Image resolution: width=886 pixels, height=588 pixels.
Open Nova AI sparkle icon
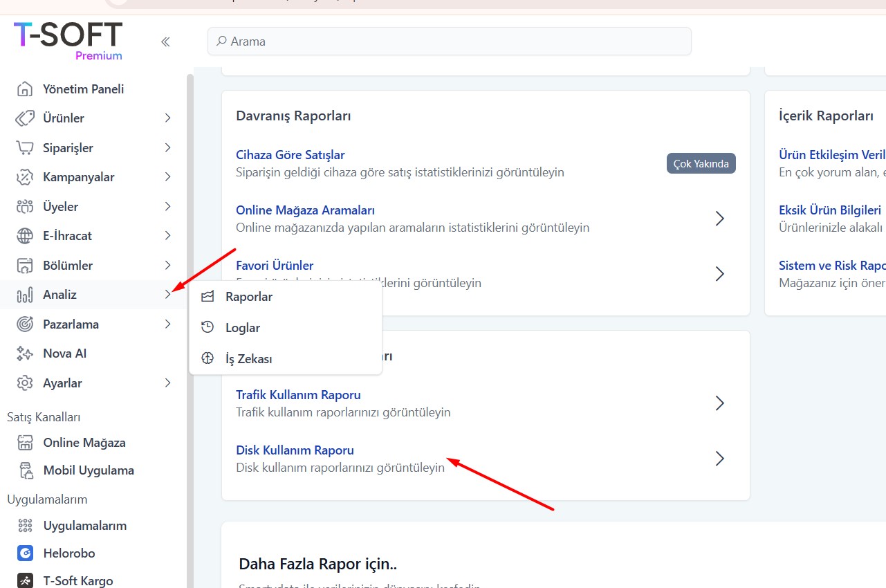pyautogui.click(x=25, y=353)
